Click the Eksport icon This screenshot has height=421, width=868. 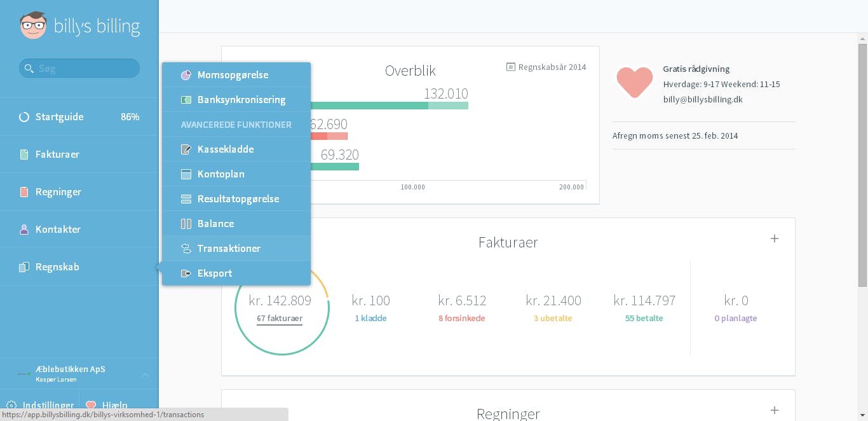[186, 273]
